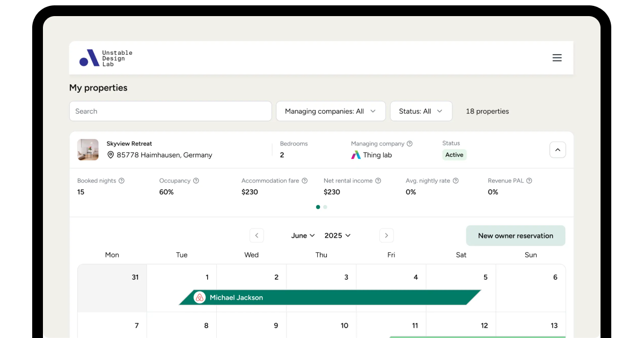Screen dimensions: 644x338
Task: Click the Thing lab company name
Action: 378,155
